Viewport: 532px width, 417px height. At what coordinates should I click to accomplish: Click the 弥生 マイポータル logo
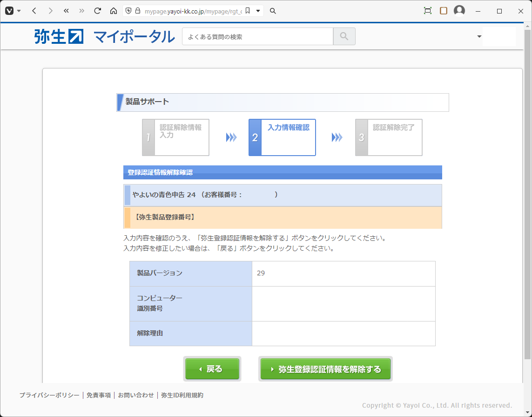click(104, 37)
